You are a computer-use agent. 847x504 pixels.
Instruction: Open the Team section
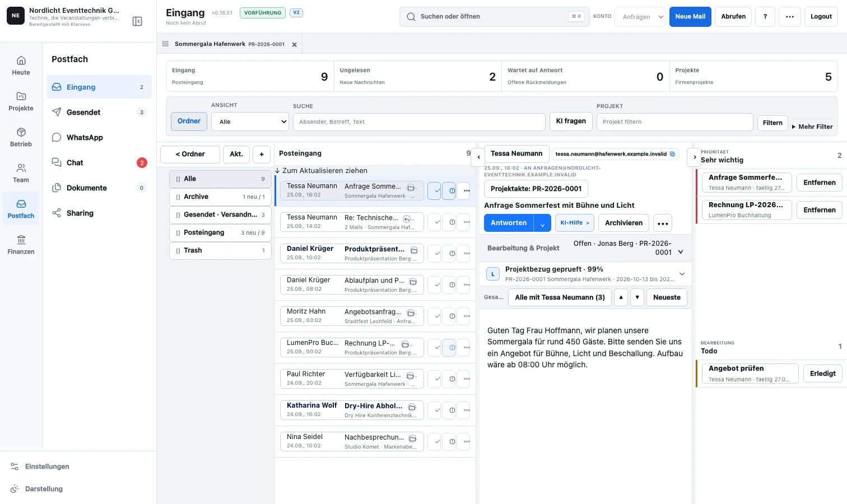(x=21, y=173)
